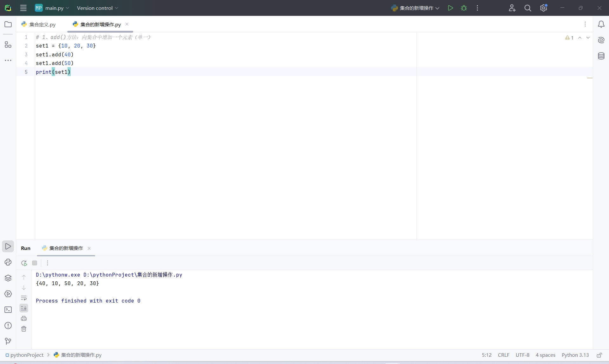Click the Python 3.13 interpreter selector

(575, 355)
